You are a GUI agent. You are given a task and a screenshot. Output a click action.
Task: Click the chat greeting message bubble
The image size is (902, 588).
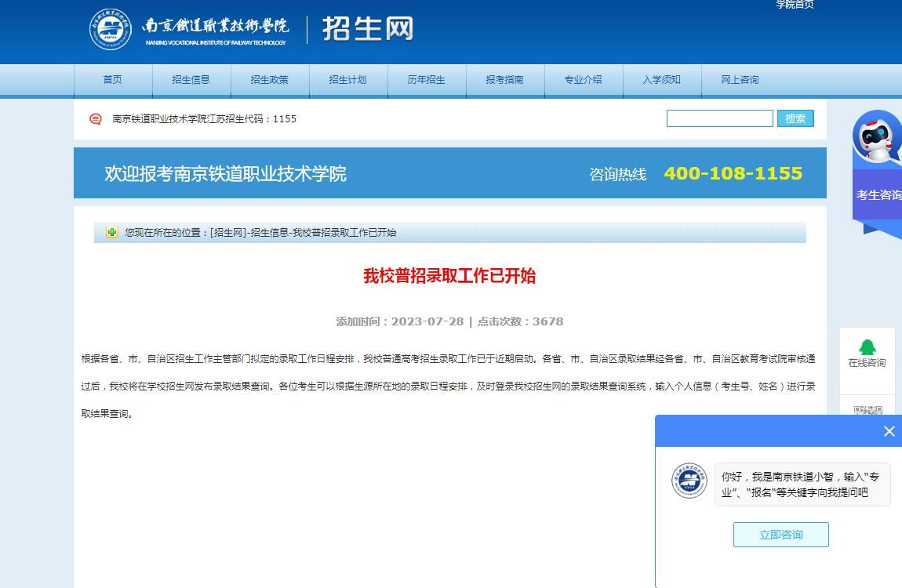tap(802, 485)
